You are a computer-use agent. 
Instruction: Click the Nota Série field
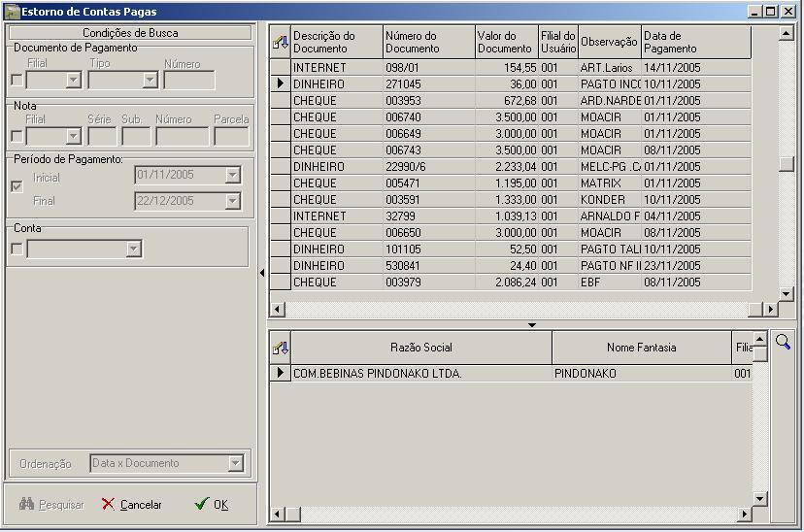pyautogui.click(x=103, y=136)
